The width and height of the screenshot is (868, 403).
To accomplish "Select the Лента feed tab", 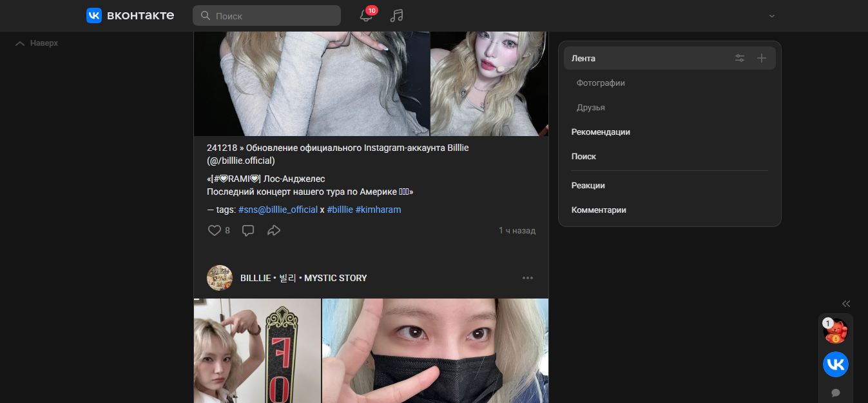I will point(670,58).
